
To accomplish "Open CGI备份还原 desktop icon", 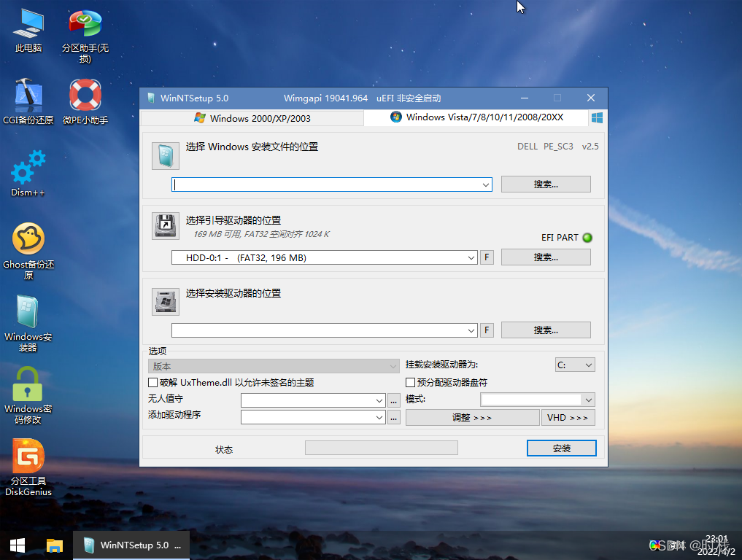I will click(x=28, y=95).
